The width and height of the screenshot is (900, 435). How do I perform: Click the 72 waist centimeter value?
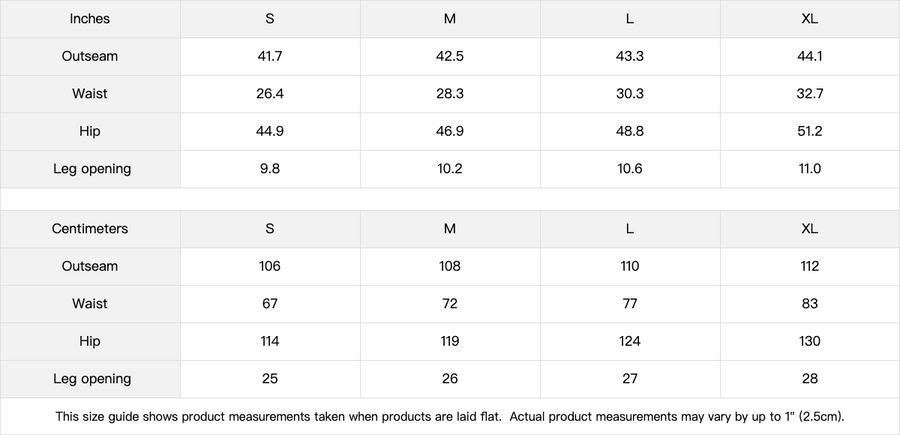point(450,304)
